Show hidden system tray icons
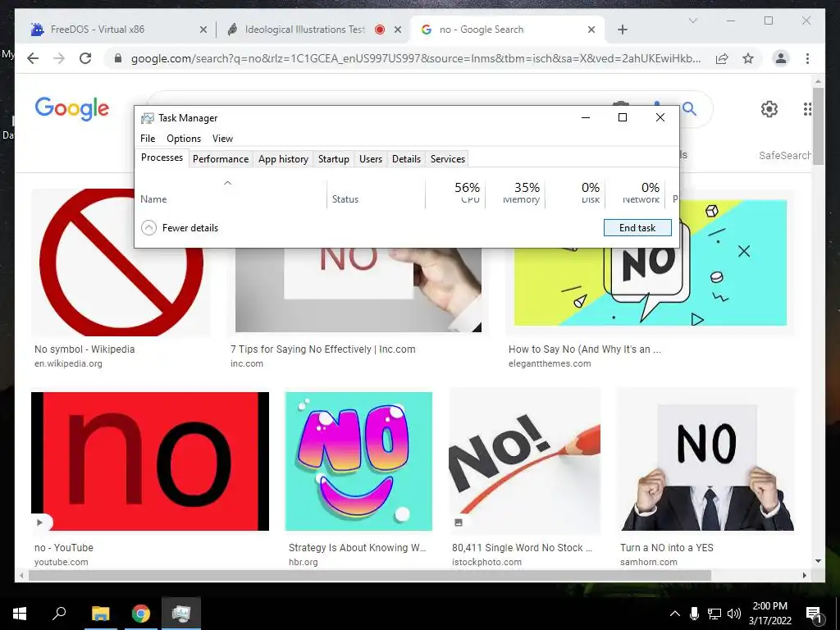Viewport: 840px width, 630px height. coord(675,614)
